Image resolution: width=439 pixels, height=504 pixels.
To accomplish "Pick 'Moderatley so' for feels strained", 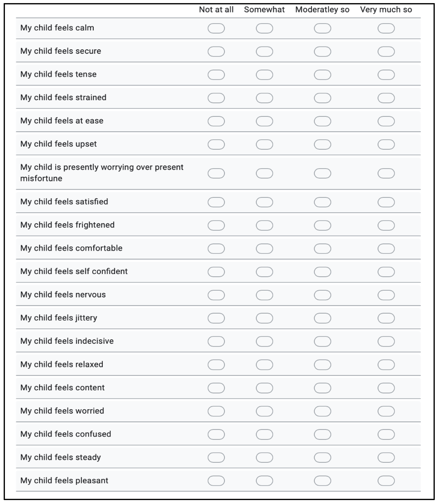I will [x=322, y=98].
